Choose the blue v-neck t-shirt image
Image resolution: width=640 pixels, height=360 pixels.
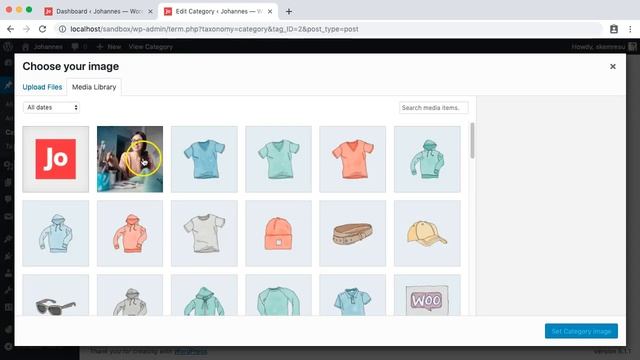point(204,159)
